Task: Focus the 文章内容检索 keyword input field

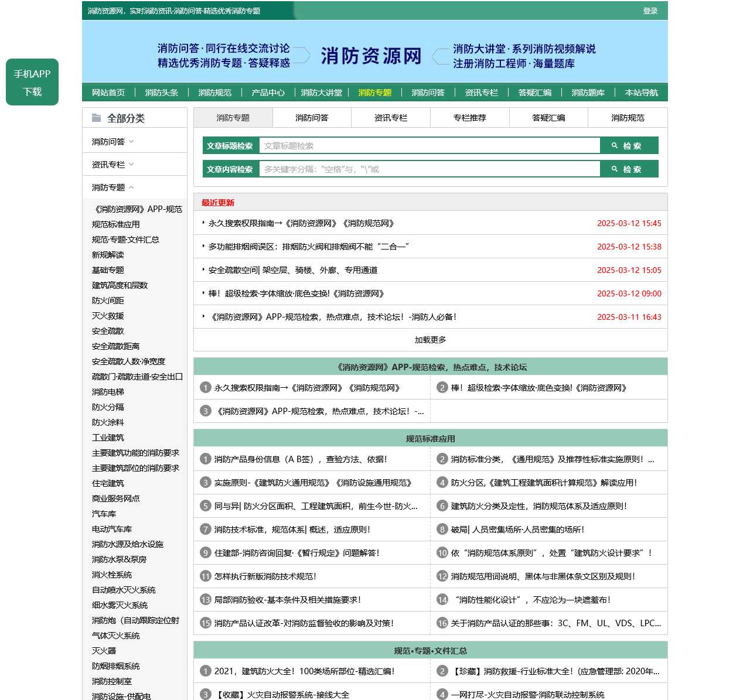Action: pos(429,169)
